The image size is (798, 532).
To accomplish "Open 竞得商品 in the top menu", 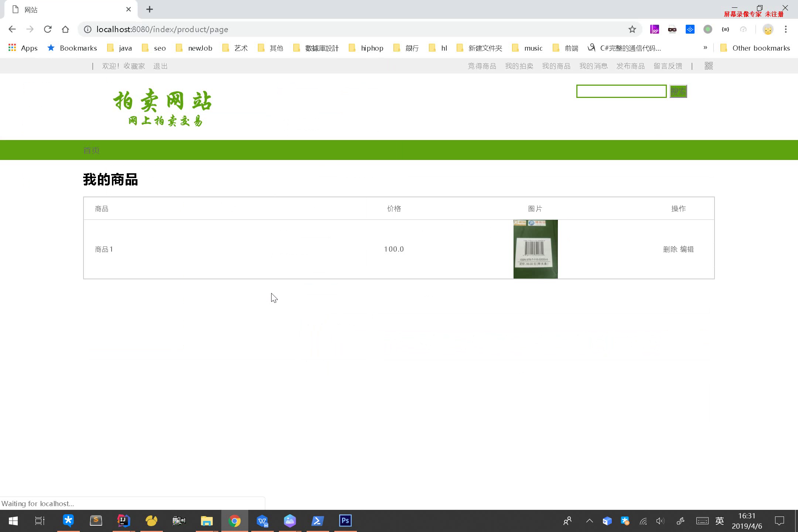I will 482,66.
